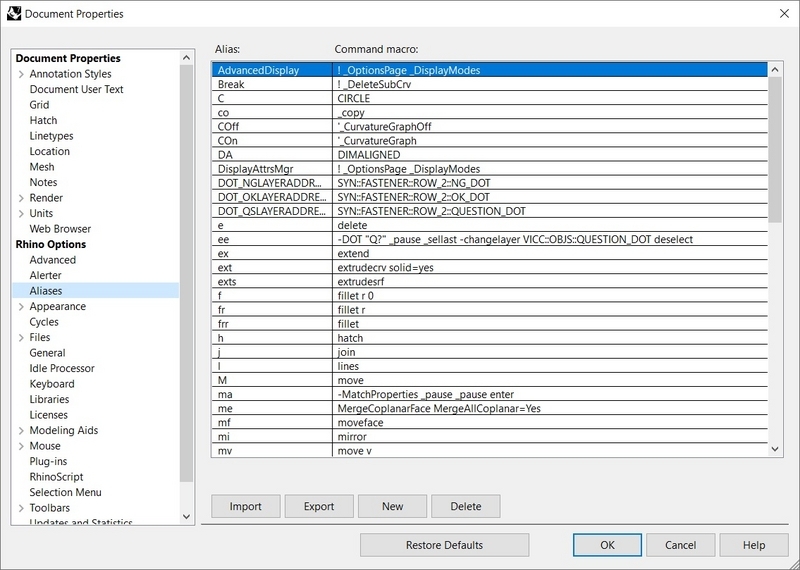Open the Selection Menu page

coord(65,492)
